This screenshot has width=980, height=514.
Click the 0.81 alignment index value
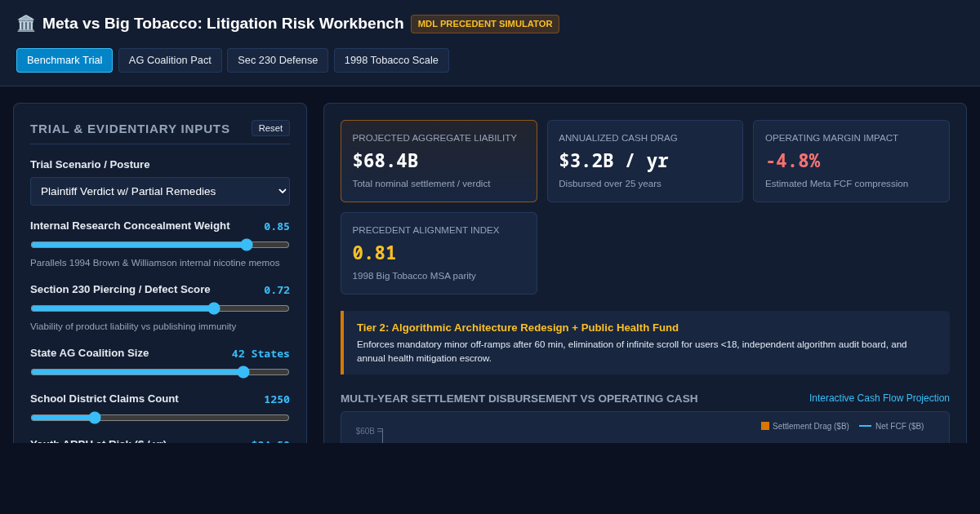pos(374,253)
